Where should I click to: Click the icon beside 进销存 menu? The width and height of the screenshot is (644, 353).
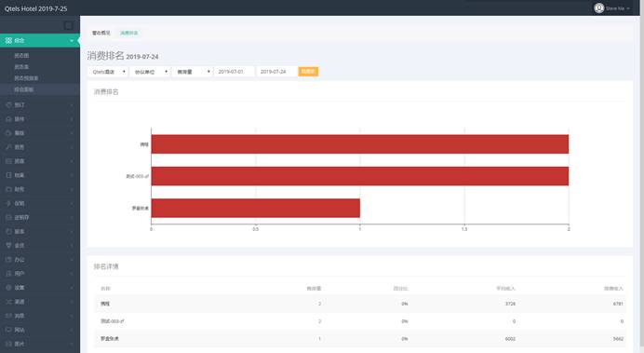(x=8, y=217)
